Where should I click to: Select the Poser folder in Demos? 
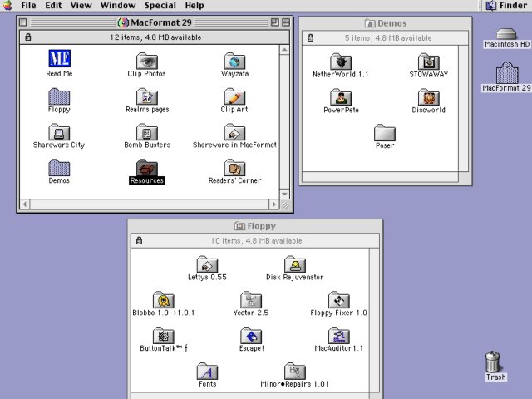(385, 133)
